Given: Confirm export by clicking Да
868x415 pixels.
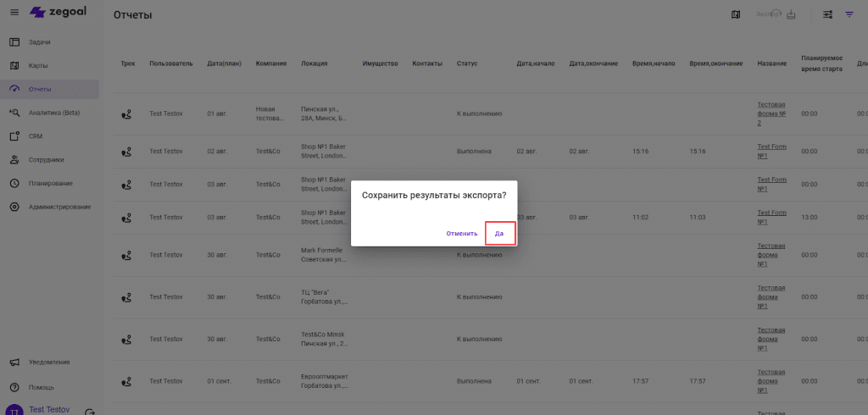Looking at the screenshot, I should 499,233.
